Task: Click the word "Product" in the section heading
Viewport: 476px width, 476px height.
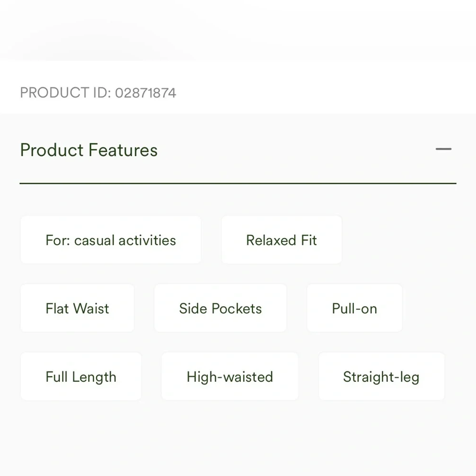Action: click(52, 150)
